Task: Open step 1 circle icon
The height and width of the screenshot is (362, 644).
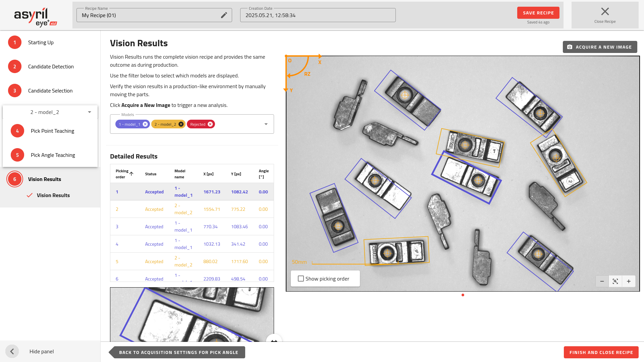Action: pyautogui.click(x=15, y=43)
